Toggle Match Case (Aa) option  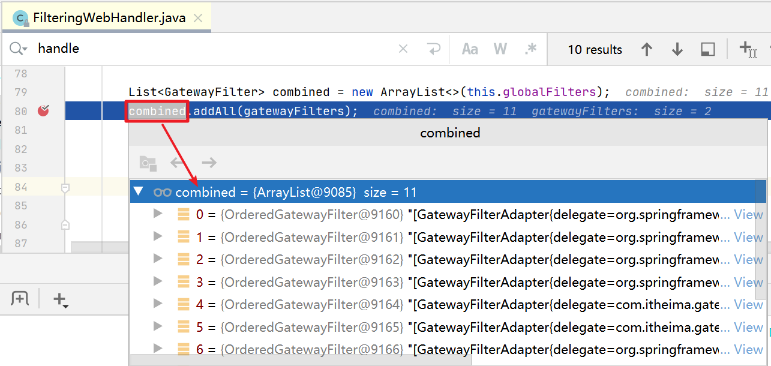coord(470,49)
